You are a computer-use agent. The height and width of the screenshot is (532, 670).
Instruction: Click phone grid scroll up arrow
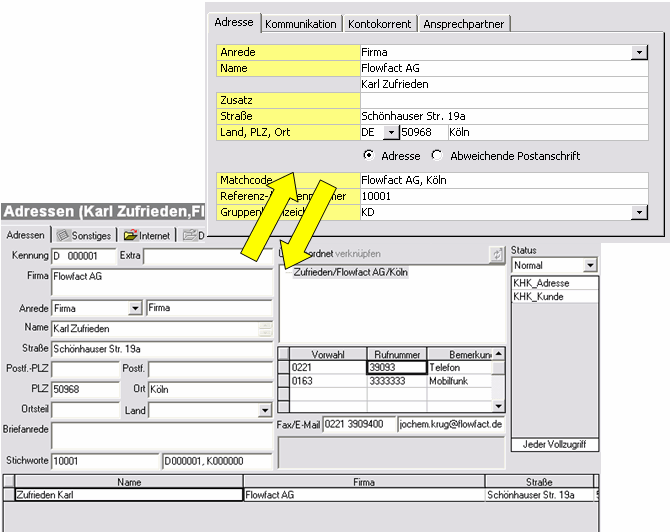(498, 354)
